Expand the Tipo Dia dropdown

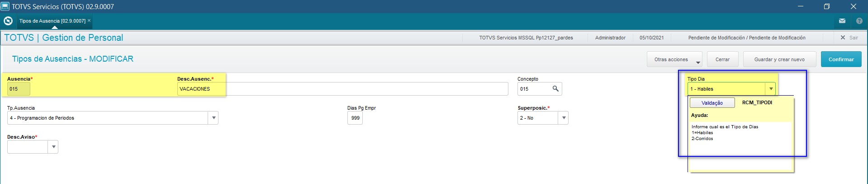[771, 89]
